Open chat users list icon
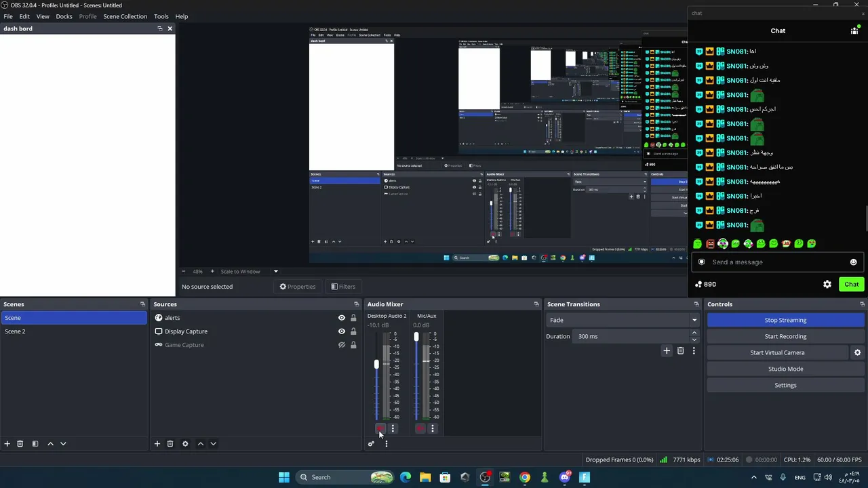The image size is (868, 488). (x=854, y=30)
